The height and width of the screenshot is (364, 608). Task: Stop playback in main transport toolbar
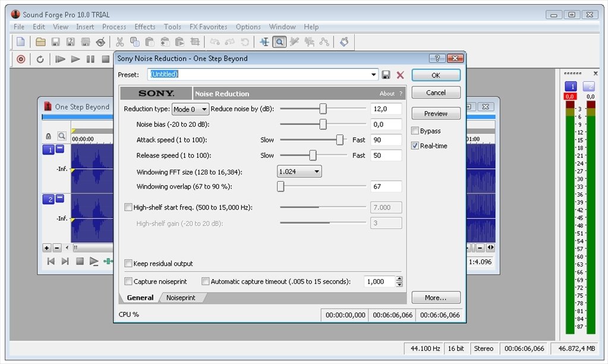(105, 59)
